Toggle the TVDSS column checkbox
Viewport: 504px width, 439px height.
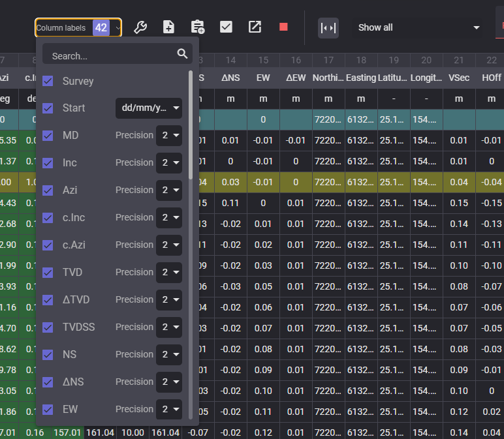[x=48, y=327]
